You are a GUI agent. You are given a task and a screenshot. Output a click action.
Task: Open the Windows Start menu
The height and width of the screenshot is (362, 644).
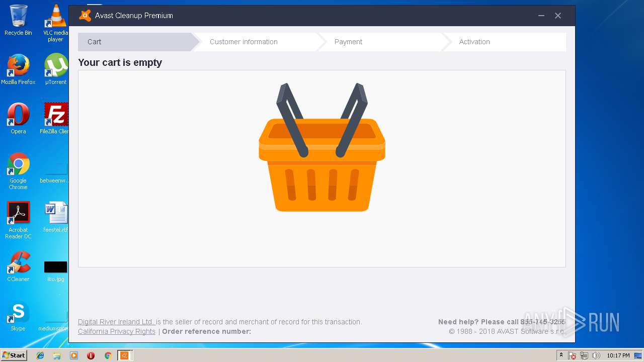(x=14, y=355)
